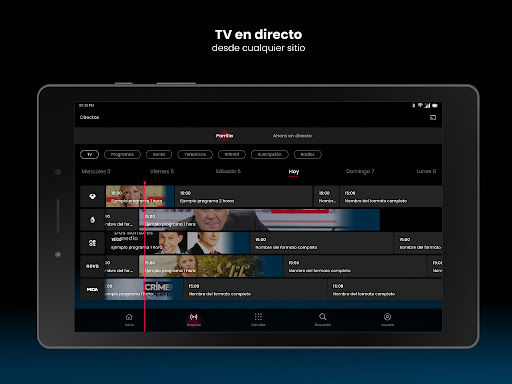Screen dimensions: 512x384
Task: Go to Miércoles 3 schedule day
Action: (96, 171)
